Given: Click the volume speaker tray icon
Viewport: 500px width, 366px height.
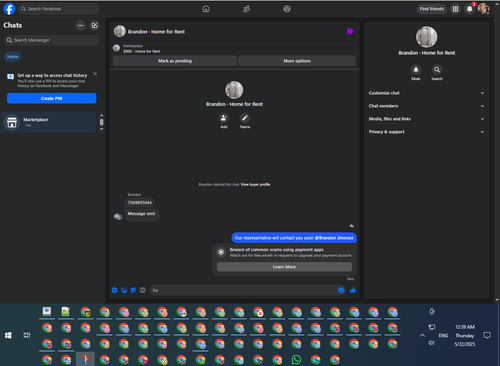Looking at the screenshot, I should tap(431, 343).
